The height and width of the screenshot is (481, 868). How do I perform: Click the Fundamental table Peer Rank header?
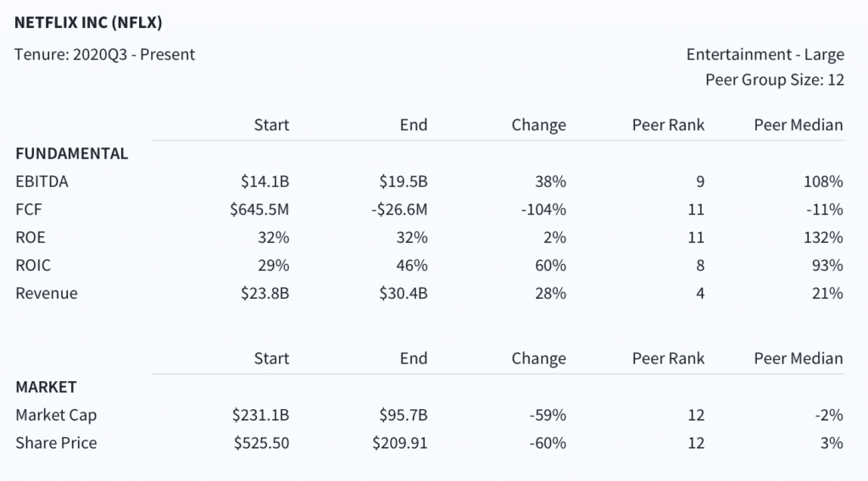(668, 125)
